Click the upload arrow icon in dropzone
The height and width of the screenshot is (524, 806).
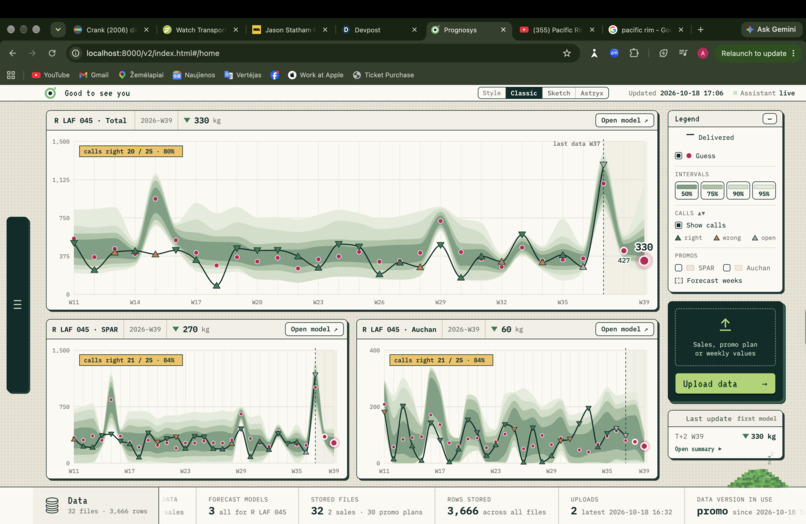725,324
